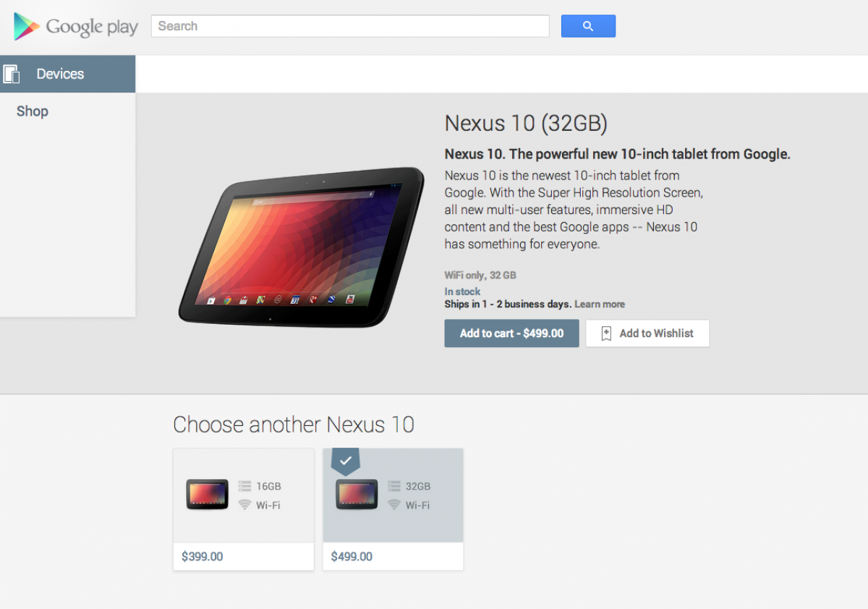868x609 pixels.
Task: Click the storage icon beside 32GB
Action: coord(394,487)
